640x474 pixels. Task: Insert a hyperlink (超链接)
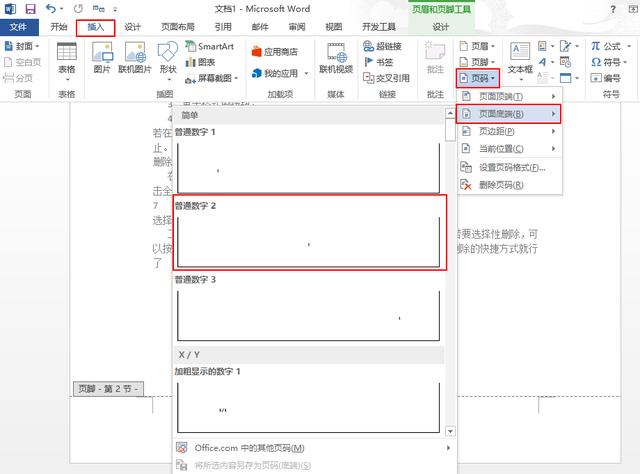click(x=382, y=46)
